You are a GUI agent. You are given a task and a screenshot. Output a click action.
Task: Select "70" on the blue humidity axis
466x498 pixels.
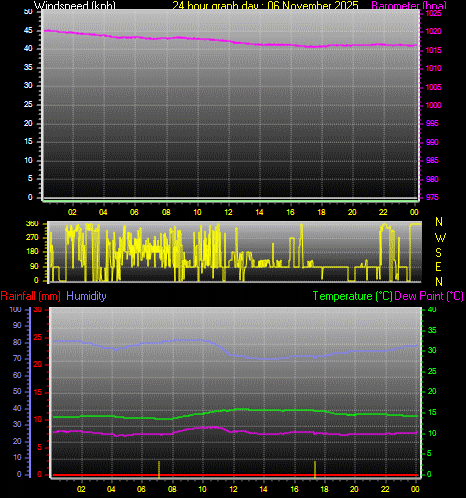click(x=17, y=359)
